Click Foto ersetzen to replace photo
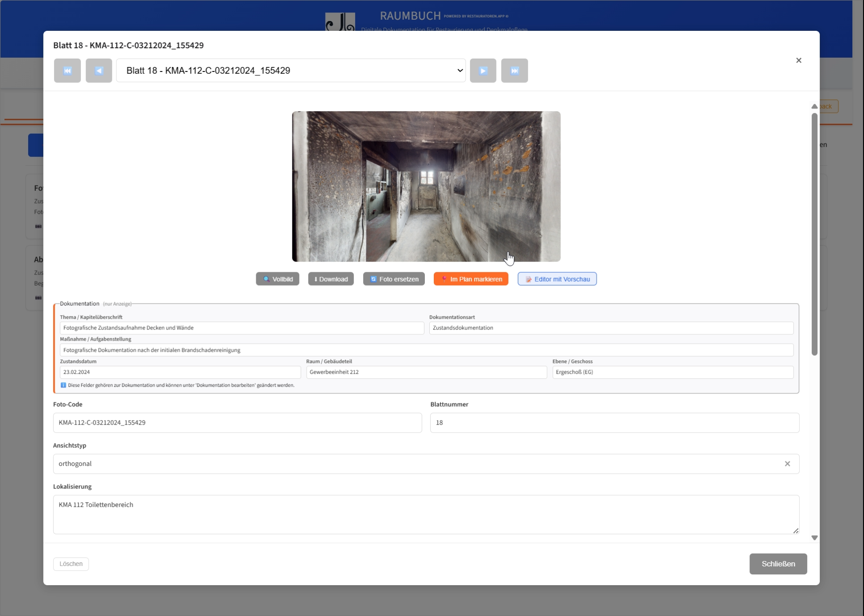 (394, 279)
